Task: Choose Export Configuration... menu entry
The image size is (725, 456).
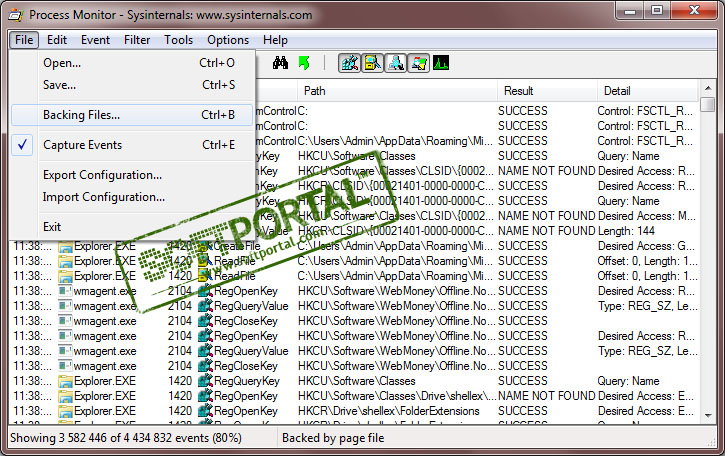Action: coord(132,175)
